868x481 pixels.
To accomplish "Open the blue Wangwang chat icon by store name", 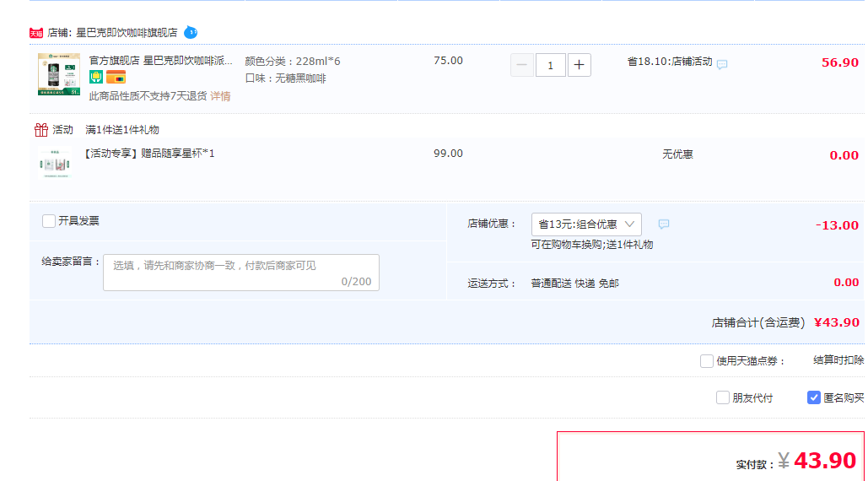I will pos(191,33).
